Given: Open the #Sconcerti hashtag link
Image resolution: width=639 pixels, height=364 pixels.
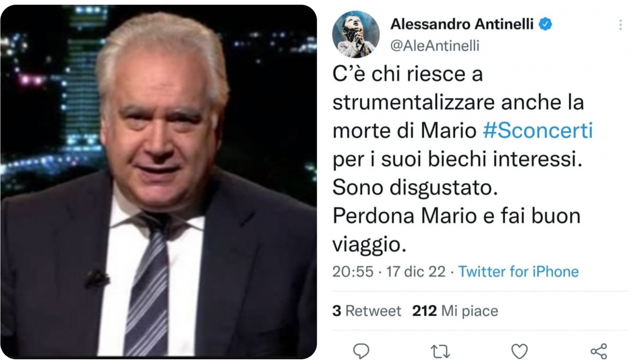Looking at the screenshot, I should pyautogui.click(x=538, y=130).
